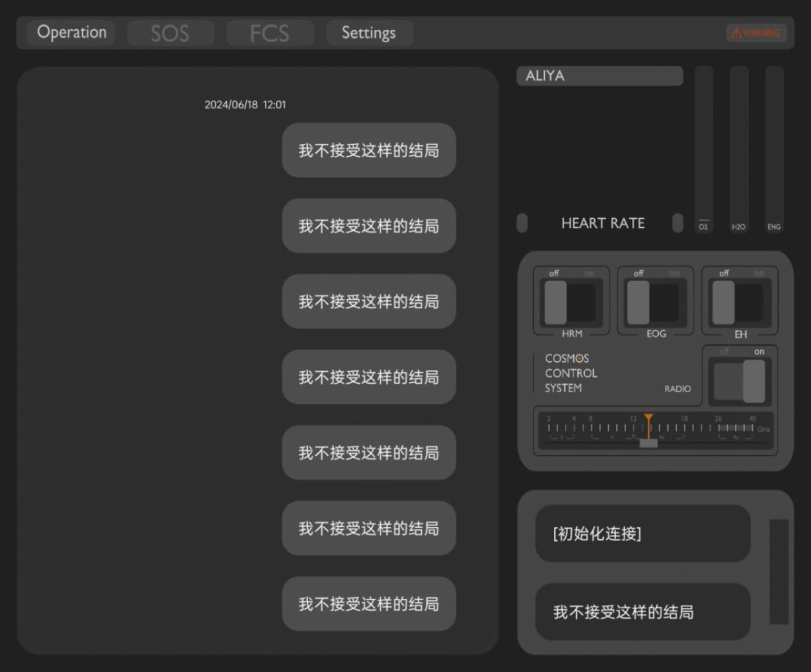The image size is (811, 672).
Task: Toggle the HRM switch on
Action: (x=571, y=302)
